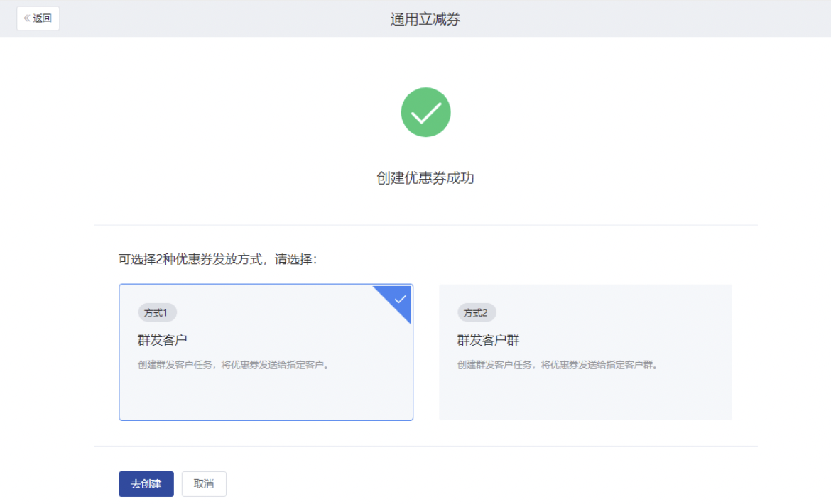Click empty area inside 方式1 card bottom
This screenshot has width=831, height=504.
pyautogui.click(x=266, y=398)
